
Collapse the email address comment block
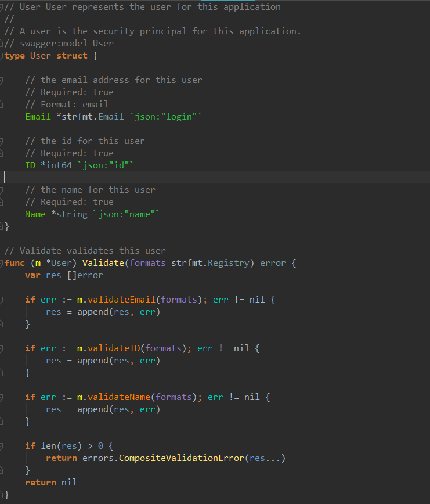[2, 80]
